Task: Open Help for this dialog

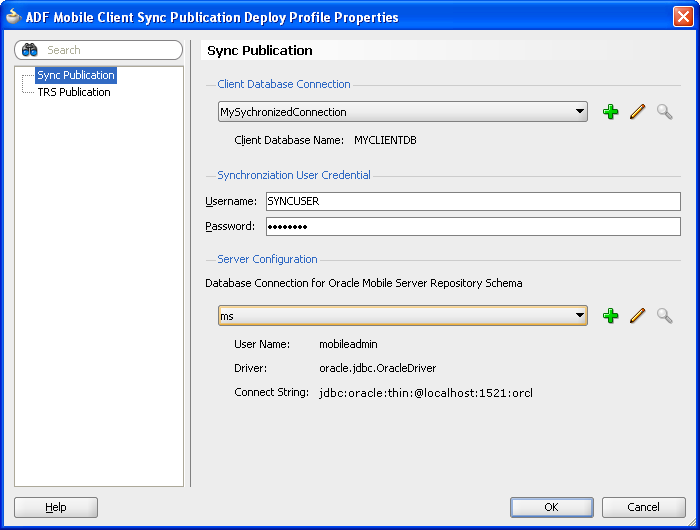Action: 56,507
